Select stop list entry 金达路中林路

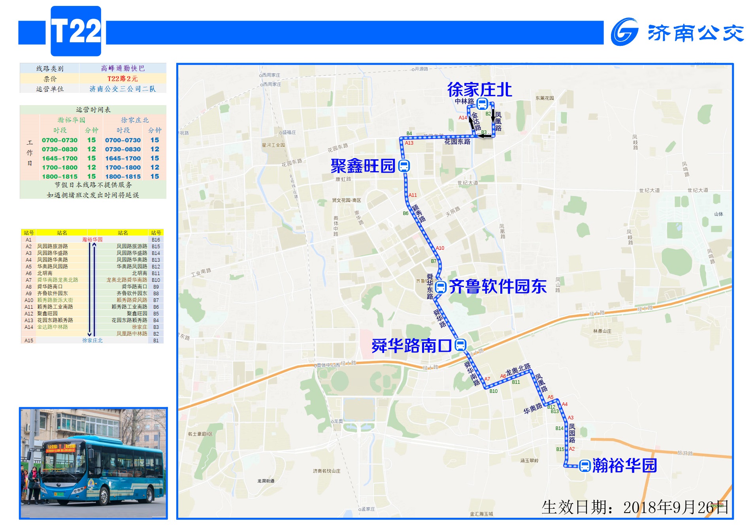point(53,327)
